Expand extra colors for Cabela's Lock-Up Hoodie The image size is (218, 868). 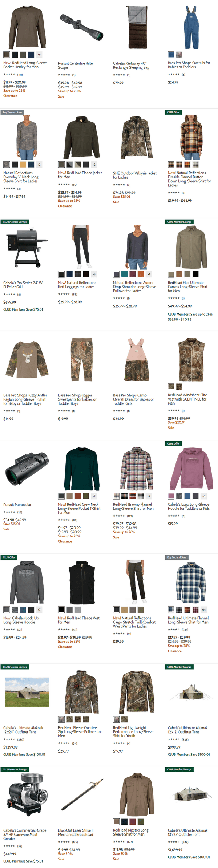[39, 609]
